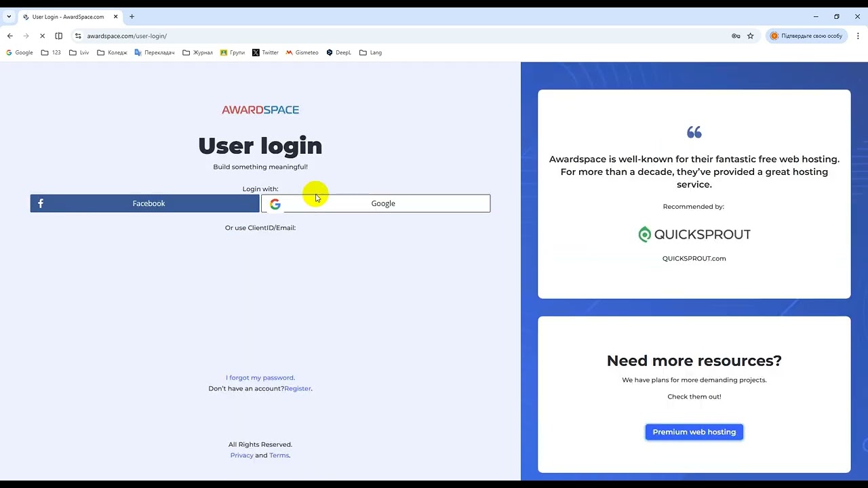
Task: Open the Коледж bookmarks folder
Action: click(x=112, y=52)
